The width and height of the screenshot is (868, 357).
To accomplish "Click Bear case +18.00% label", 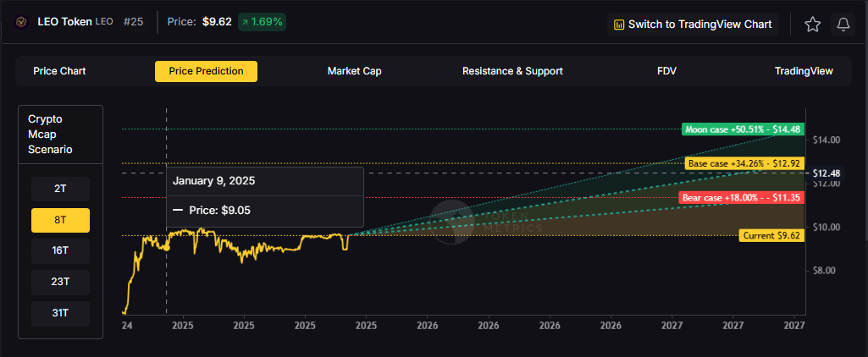I will point(741,197).
